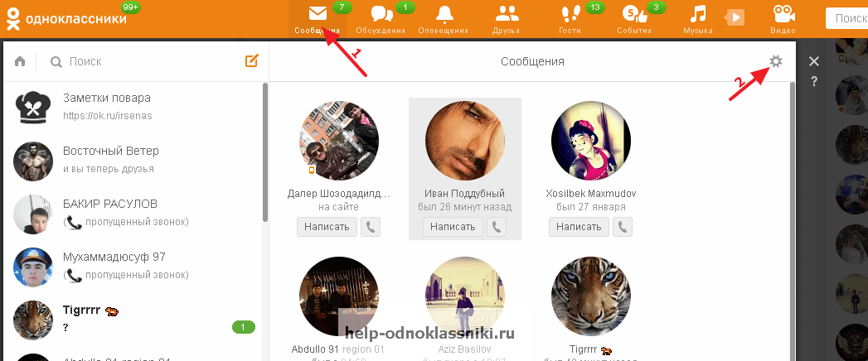This screenshot has height=361, width=868.
Task: Open the Заметки повара conversation
Action: point(133,107)
